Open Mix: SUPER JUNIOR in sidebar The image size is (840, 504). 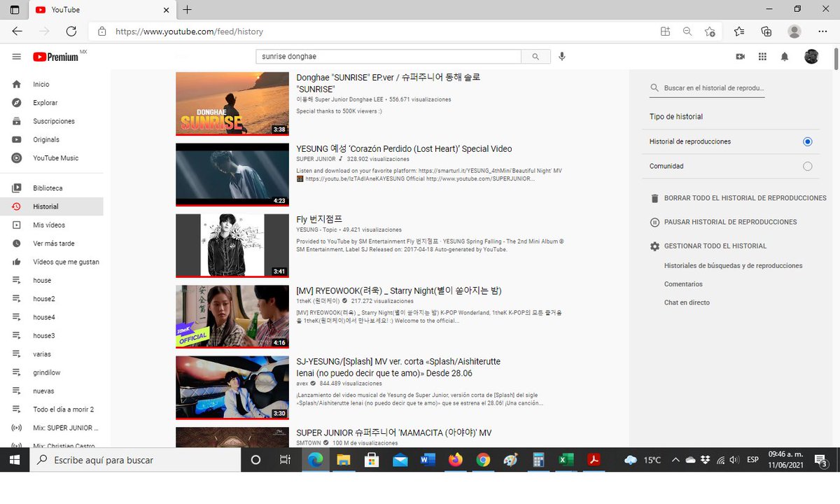pos(52,428)
